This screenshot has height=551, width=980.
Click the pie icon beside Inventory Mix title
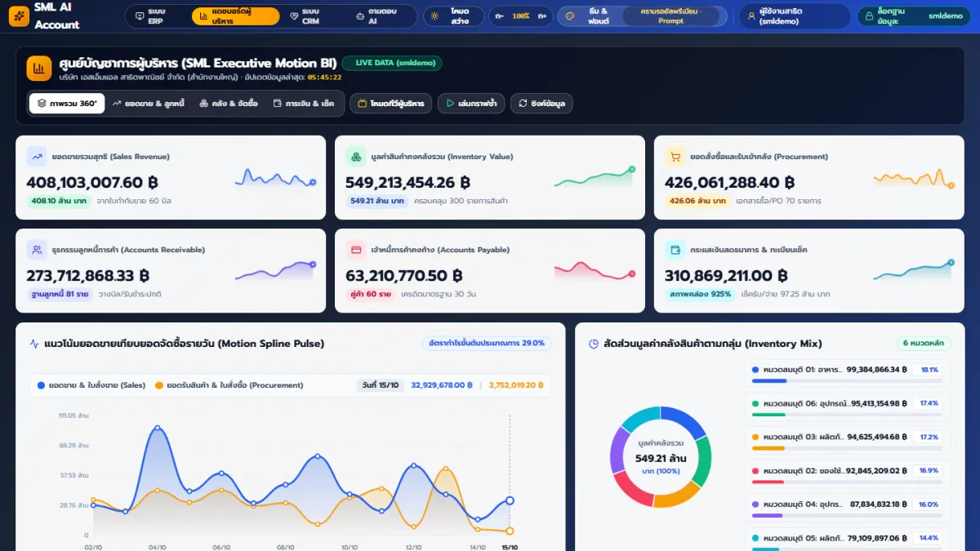(594, 344)
